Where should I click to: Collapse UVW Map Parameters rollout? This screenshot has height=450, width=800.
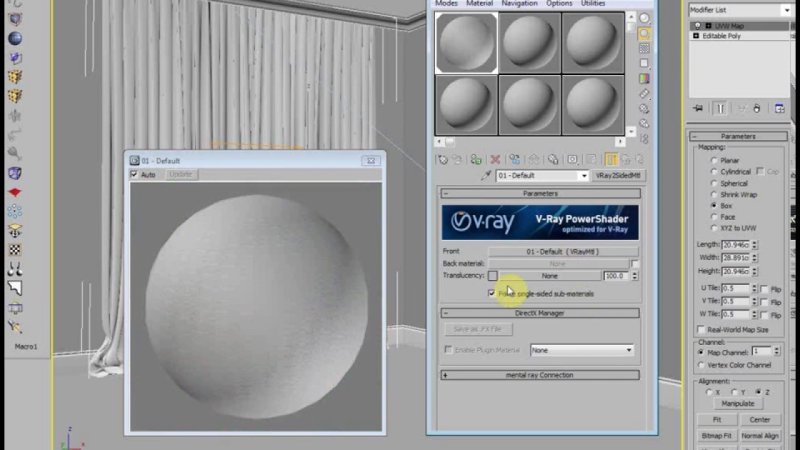[738, 136]
